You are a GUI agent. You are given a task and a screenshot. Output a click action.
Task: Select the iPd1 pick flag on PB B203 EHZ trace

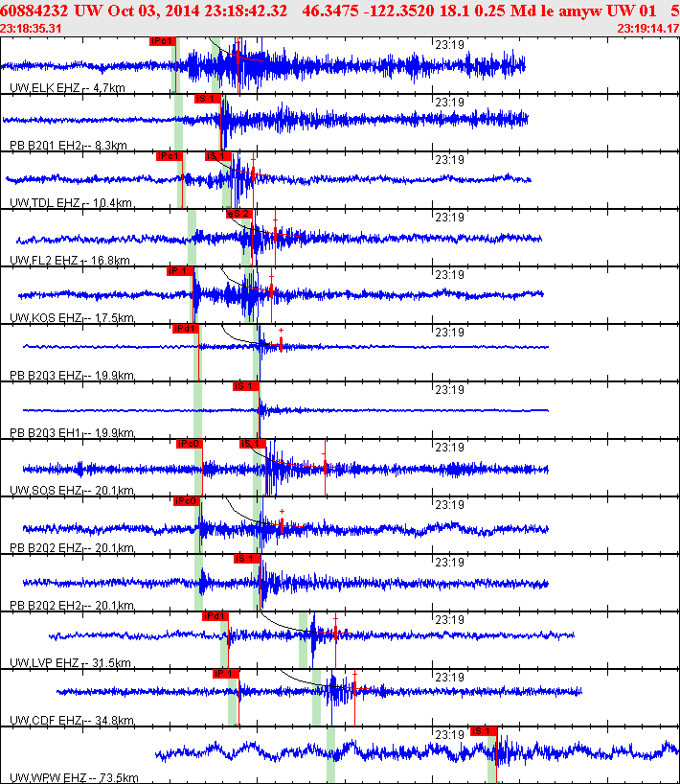(186, 329)
